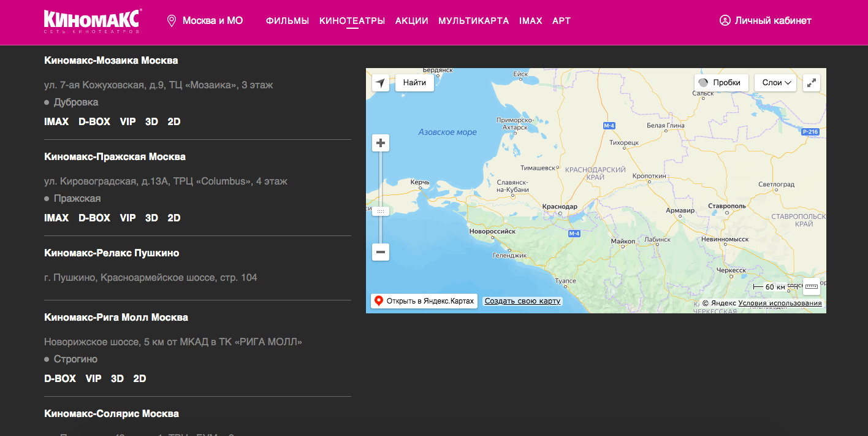This screenshot has width=868, height=436.
Task: Toggle Пробки traffic layer
Action: [721, 83]
